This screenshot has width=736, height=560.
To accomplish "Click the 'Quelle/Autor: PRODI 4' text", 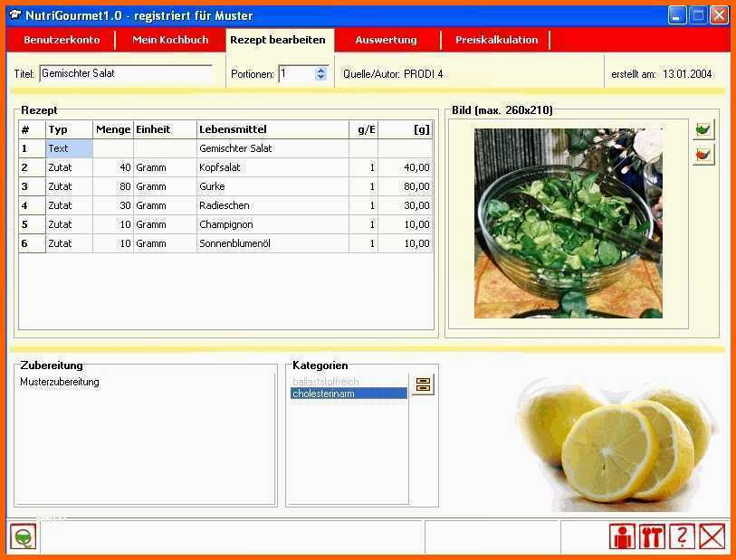I will tap(393, 74).
